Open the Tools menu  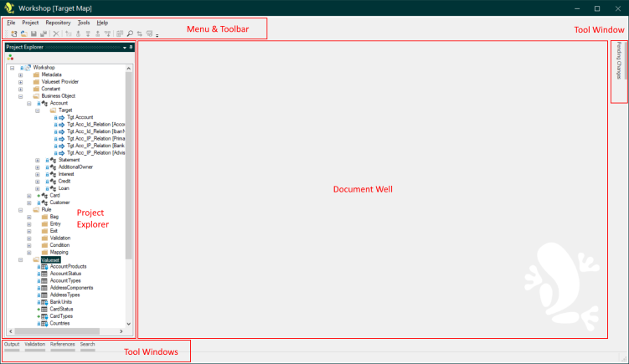(84, 22)
